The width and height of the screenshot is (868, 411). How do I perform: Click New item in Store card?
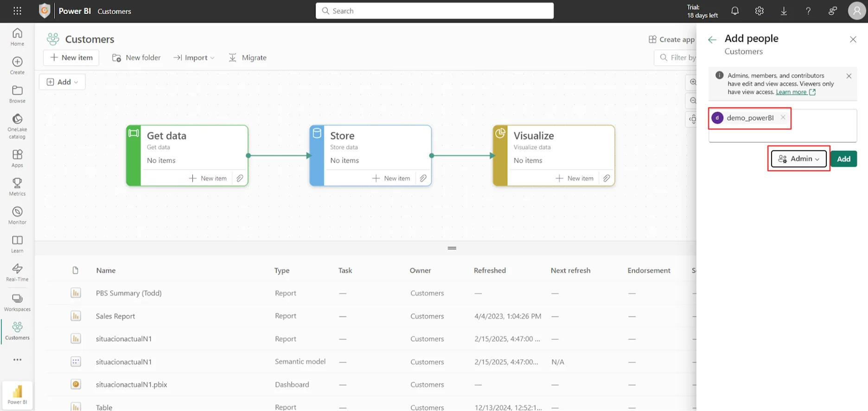(391, 178)
